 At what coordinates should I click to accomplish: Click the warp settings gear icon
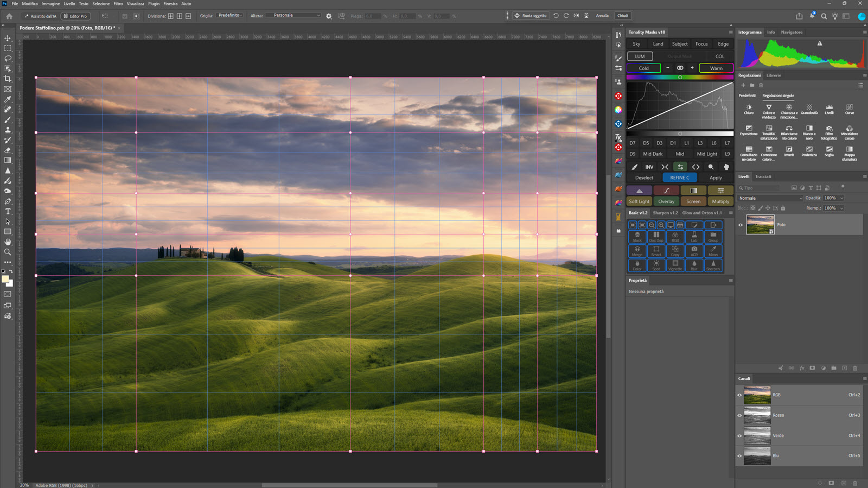pyautogui.click(x=329, y=16)
